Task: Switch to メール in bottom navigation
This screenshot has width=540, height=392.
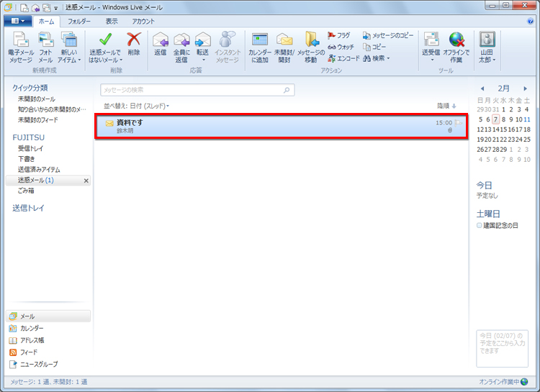Action: coord(48,316)
